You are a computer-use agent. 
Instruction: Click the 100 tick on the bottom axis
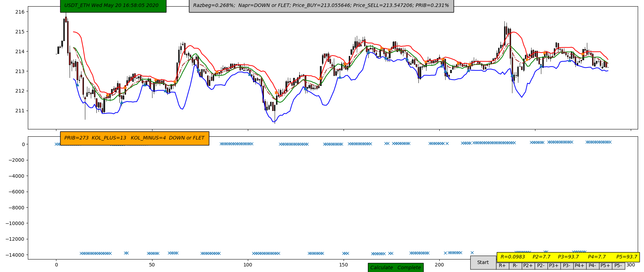click(248, 265)
